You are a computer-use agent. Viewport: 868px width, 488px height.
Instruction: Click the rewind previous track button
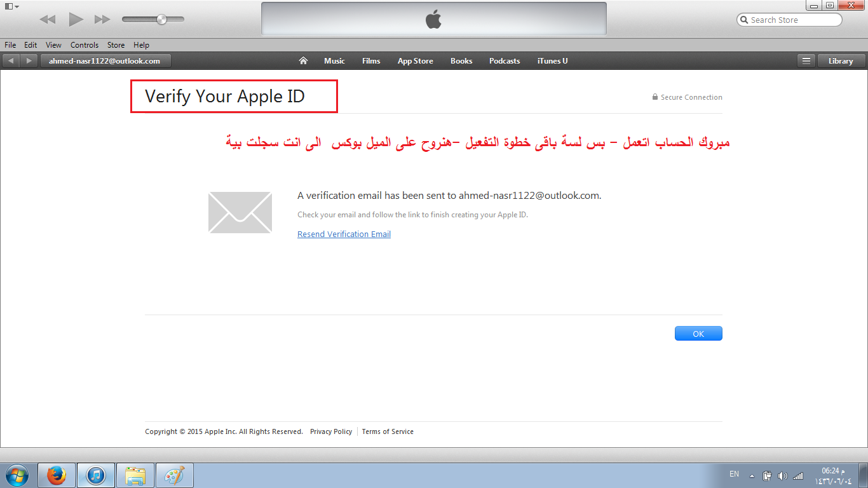[48, 20]
